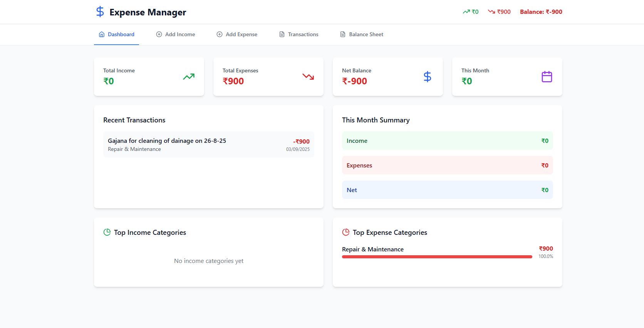Click the Repair & Maintenance red progress bar
Viewport: 644px width, 328px height.
pos(437,257)
